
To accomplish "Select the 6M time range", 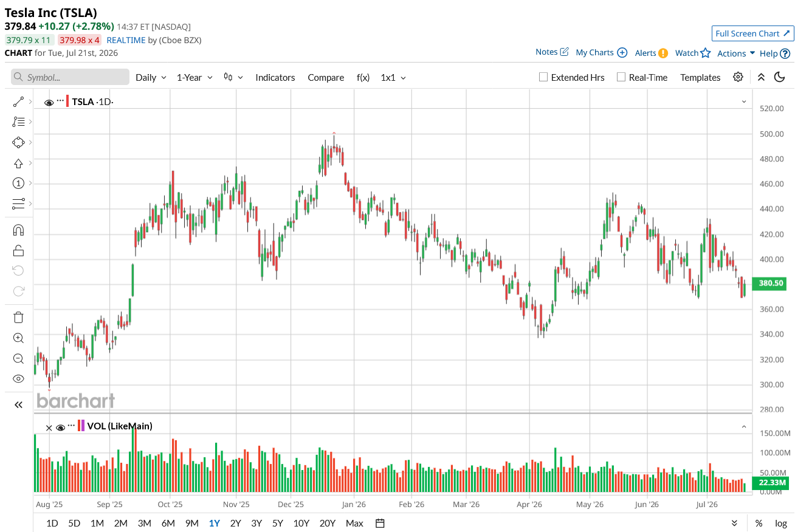I will (x=168, y=523).
